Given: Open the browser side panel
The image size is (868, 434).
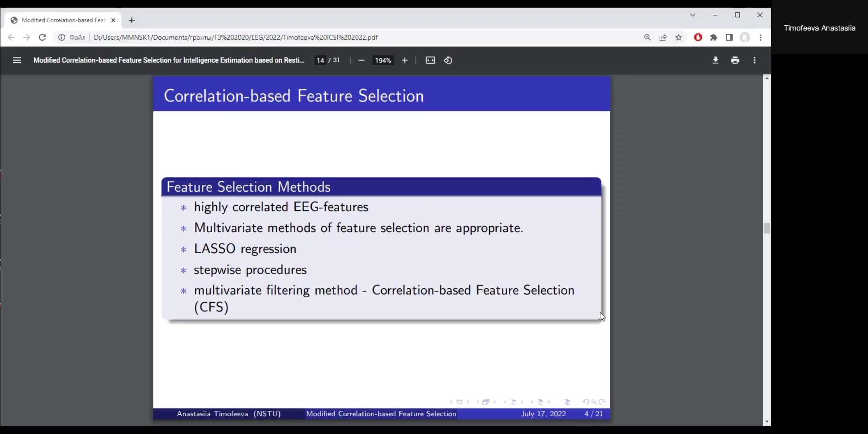Looking at the screenshot, I should coord(729,37).
